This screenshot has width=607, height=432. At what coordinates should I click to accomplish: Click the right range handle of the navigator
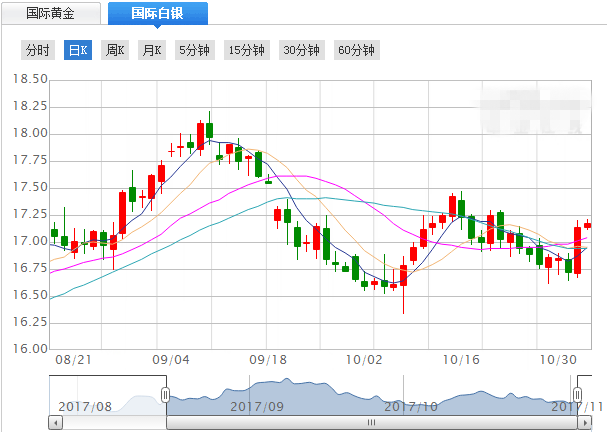pyautogui.click(x=577, y=395)
